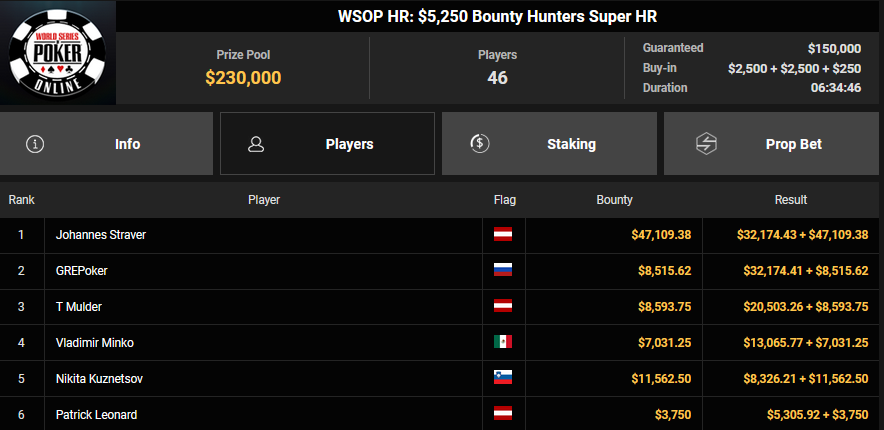Click Patrick Leonard's flag icon
The width and height of the screenshot is (884, 430).
[x=503, y=414]
